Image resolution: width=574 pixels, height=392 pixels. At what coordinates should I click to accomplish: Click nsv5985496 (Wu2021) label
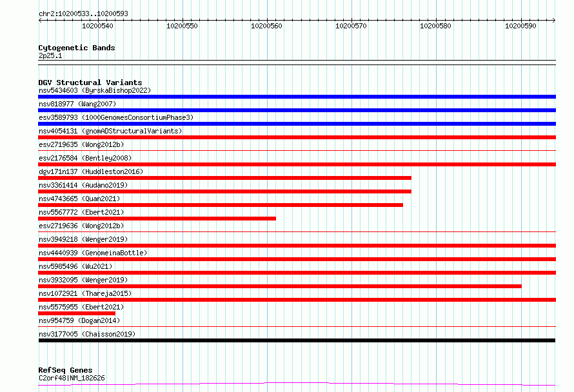pos(75,266)
